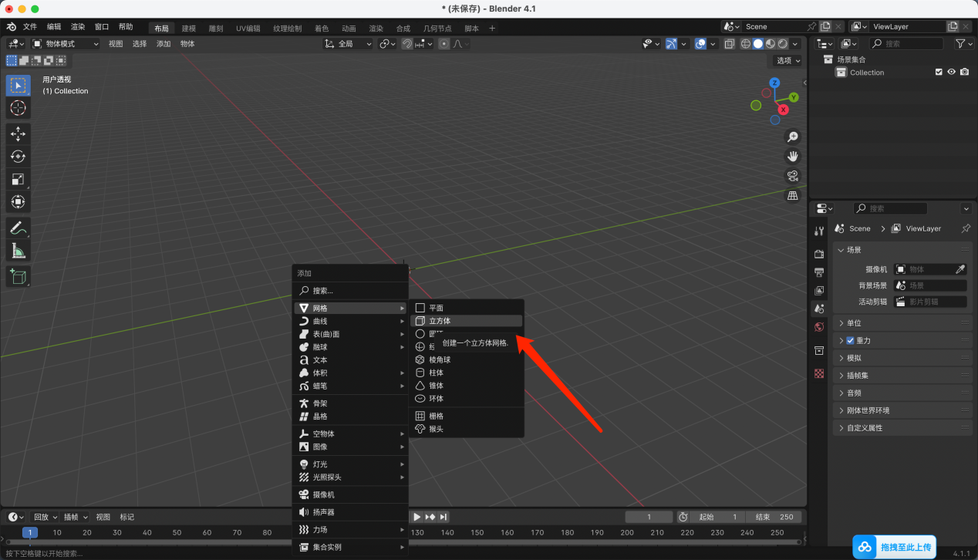Click the play animation button

[416, 517]
